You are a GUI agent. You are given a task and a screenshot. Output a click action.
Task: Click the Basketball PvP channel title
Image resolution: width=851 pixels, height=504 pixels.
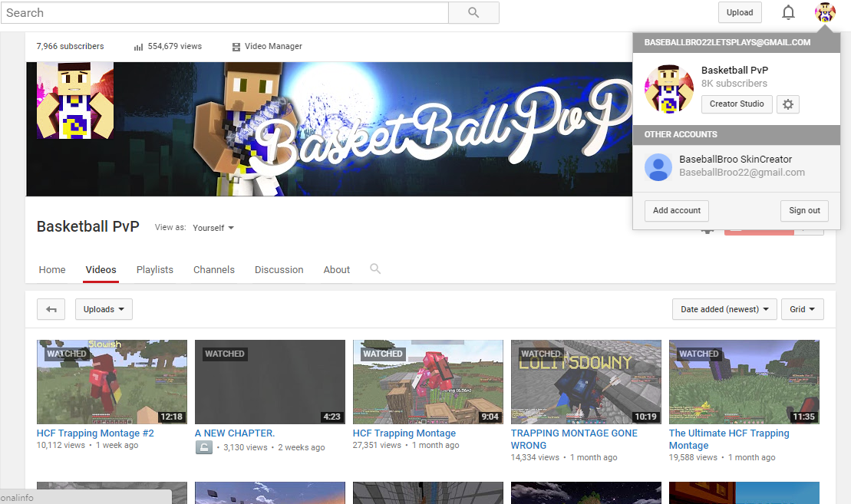(x=88, y=226)
